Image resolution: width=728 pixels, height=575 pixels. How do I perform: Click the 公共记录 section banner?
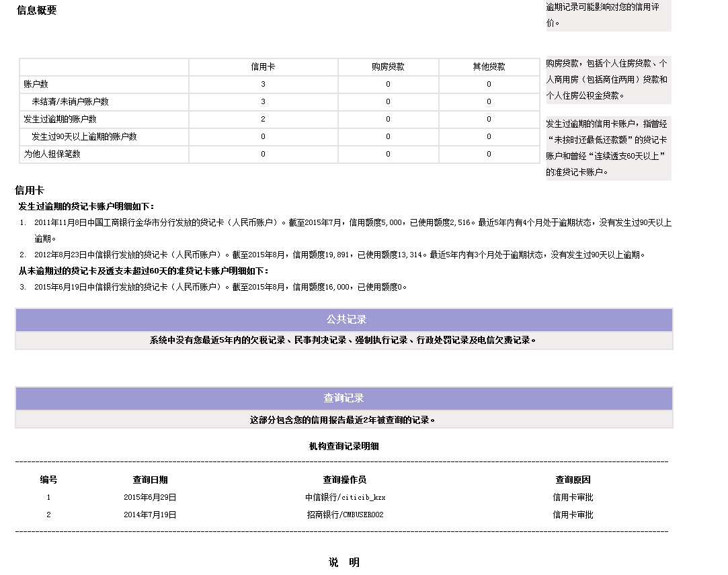click(x=344, y=320)
